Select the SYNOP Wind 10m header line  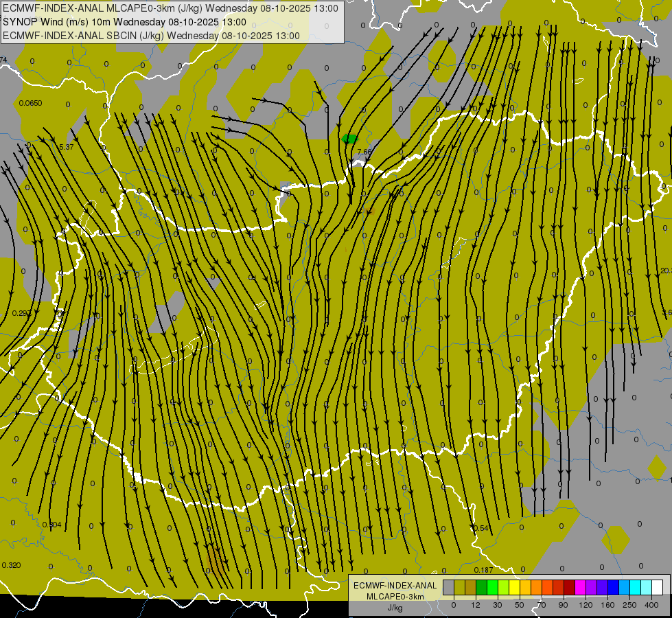point(124,22)
